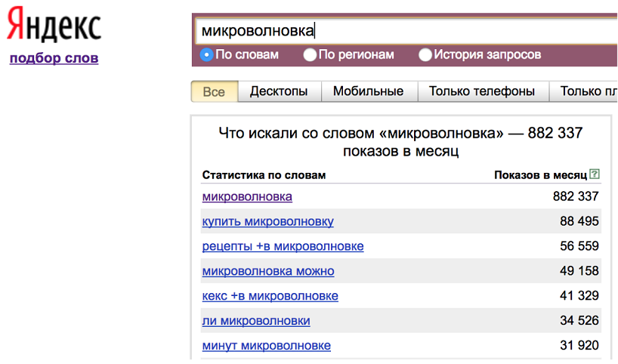Open the минут микроволновке link
Screen dimensions: 618x364
coord(267,345)
